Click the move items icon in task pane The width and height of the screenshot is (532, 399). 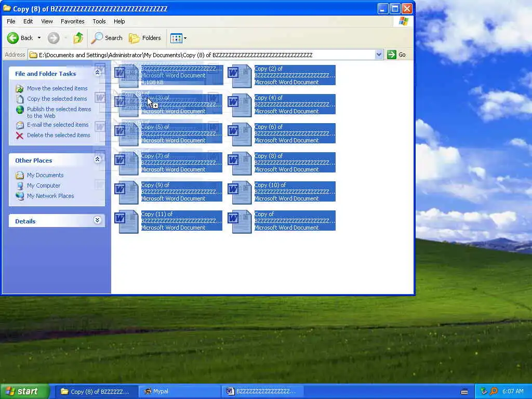coord(20,89)
